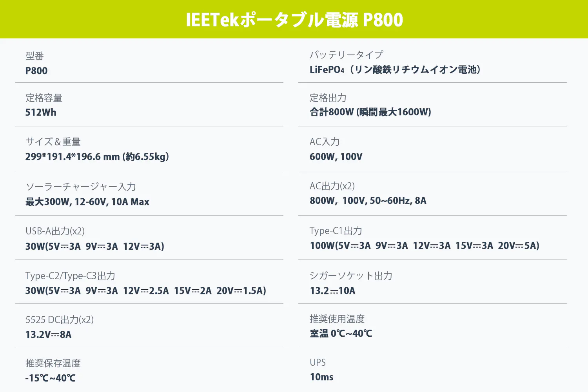Select the 室温 0℃~40℃ value
This screenshot has width=588, height=392.
pyautogui.click(x=341, y=334)
